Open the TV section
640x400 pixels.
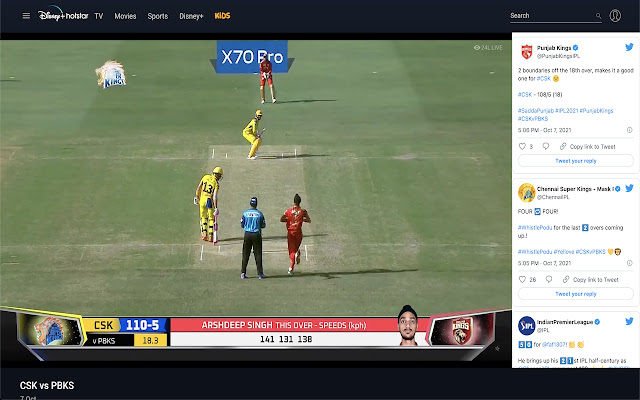coord(99,16)
